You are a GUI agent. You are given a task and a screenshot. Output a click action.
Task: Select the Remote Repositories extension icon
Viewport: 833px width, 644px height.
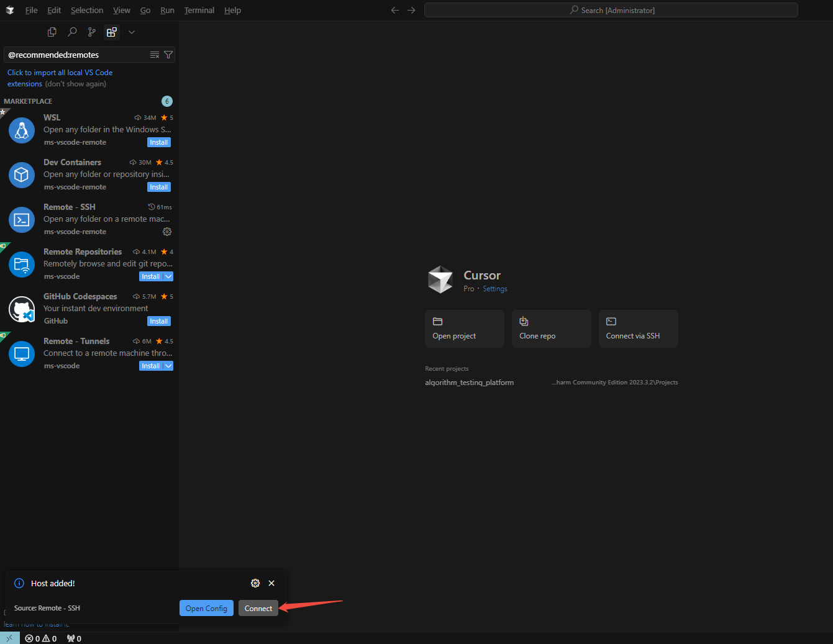[x=22, y=265]
